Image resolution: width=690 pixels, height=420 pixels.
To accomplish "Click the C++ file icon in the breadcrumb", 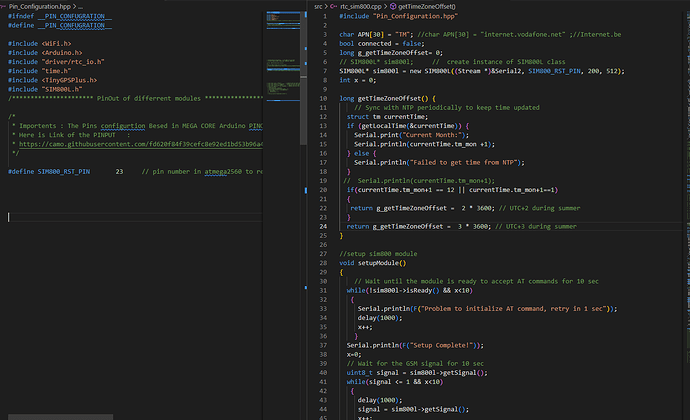I will pos(334,6).
